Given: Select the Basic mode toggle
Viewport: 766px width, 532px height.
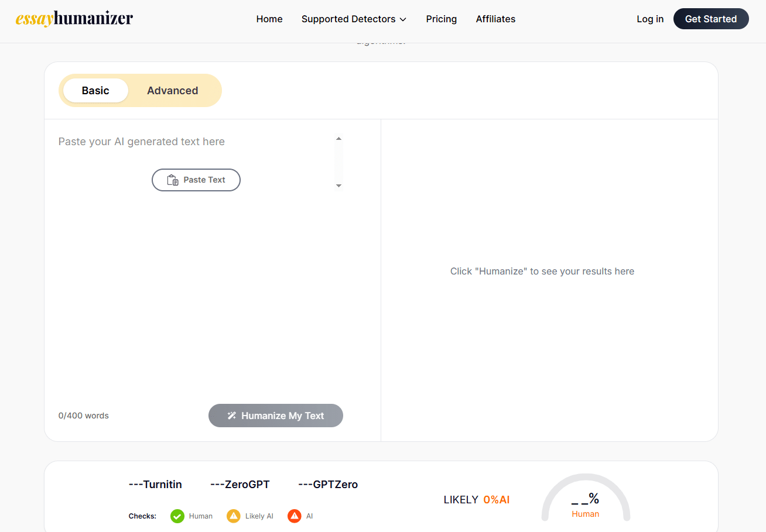Looking at the screenshot, I should tap(95, 91).
